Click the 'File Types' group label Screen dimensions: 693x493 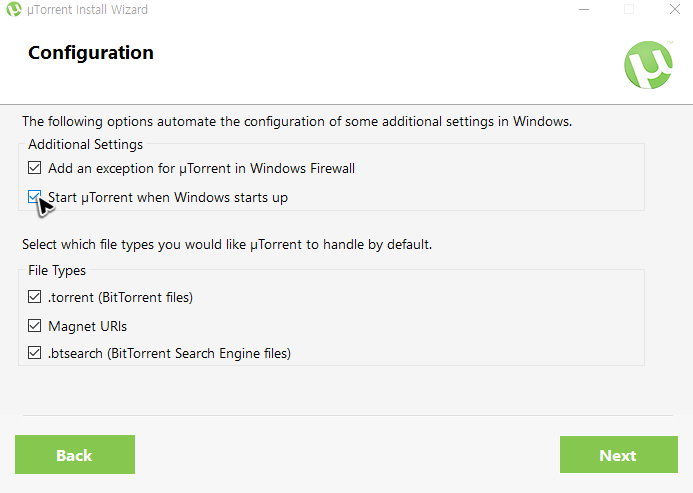point(57,270)
